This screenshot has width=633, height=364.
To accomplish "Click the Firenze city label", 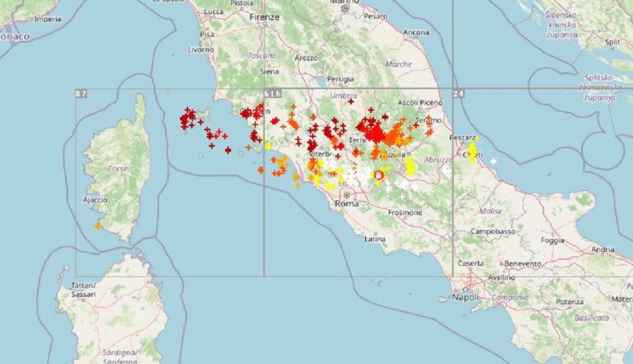I will pos(265,17).
